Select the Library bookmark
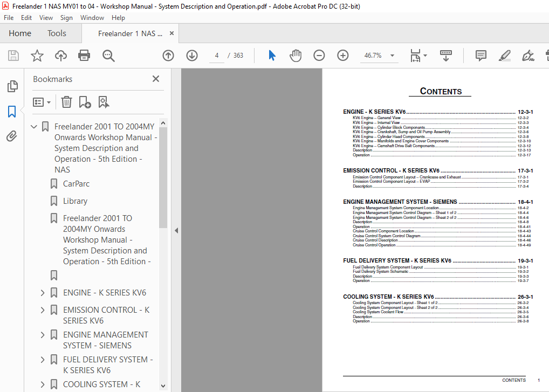This screenshot has width=549, height=392. tap(75, 201)
